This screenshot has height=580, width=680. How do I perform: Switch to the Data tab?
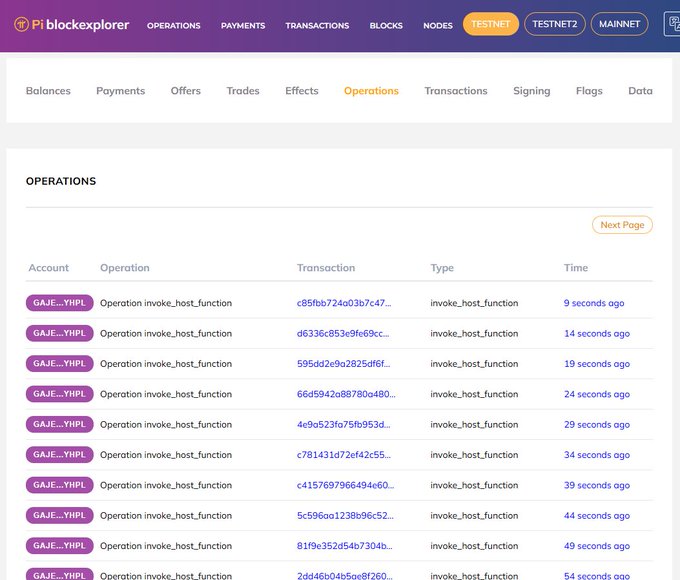click(x=640, y=91)
